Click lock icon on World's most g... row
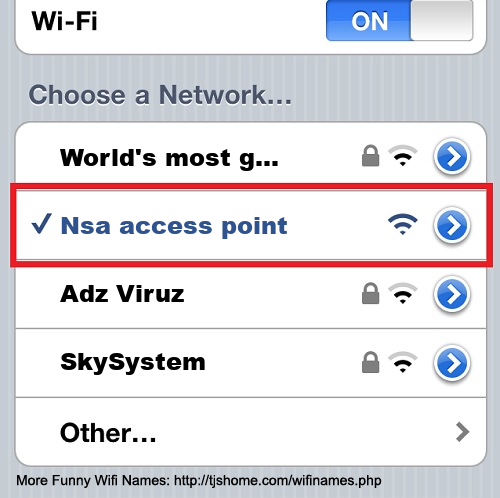This screenshot has height=498, width=500. pyautogui.click(x=370, y=156)
